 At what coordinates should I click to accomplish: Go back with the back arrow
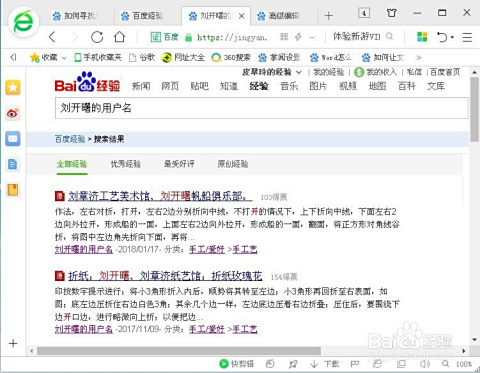52,37
